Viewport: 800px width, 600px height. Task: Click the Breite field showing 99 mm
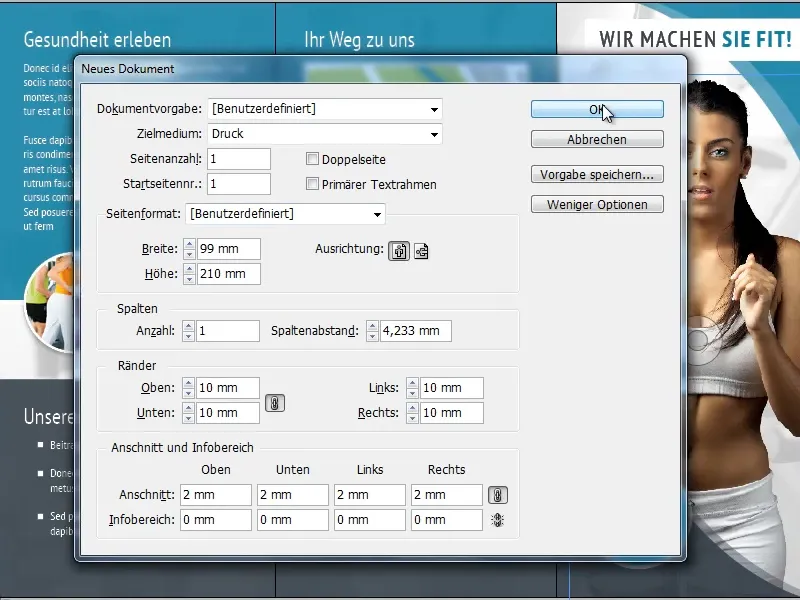[229, 249]
